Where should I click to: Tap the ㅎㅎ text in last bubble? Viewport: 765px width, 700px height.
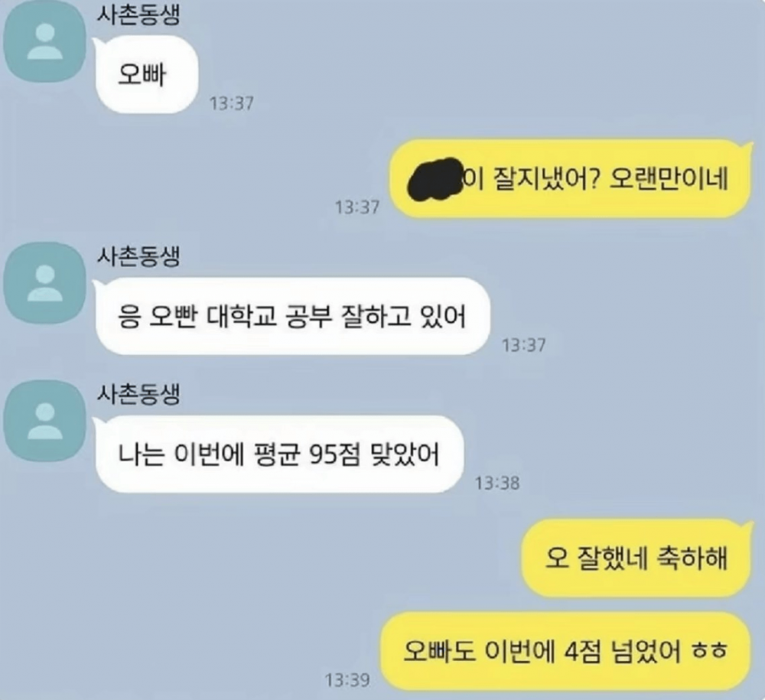pos(710,651)
